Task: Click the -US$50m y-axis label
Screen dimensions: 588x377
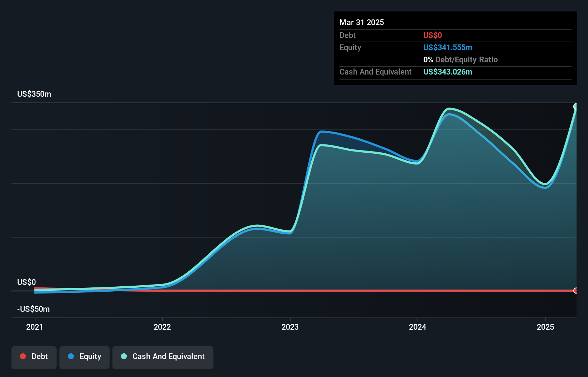Action: (x=34, y=309)
